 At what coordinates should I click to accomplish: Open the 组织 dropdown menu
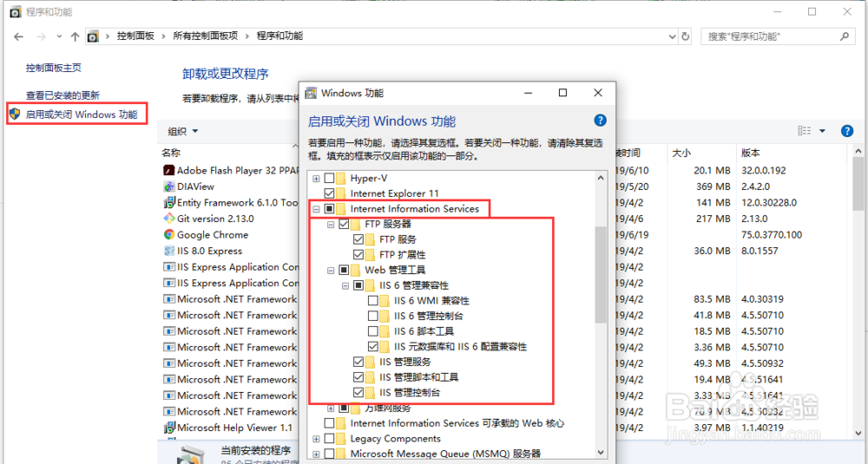coord(182,131)
